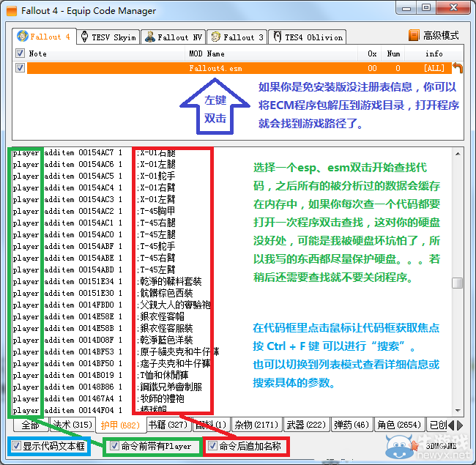Image resolution: width=476 pixels, height=465 pixels.
Task: Sort by the Ox column header
Action: pos(369,53)
